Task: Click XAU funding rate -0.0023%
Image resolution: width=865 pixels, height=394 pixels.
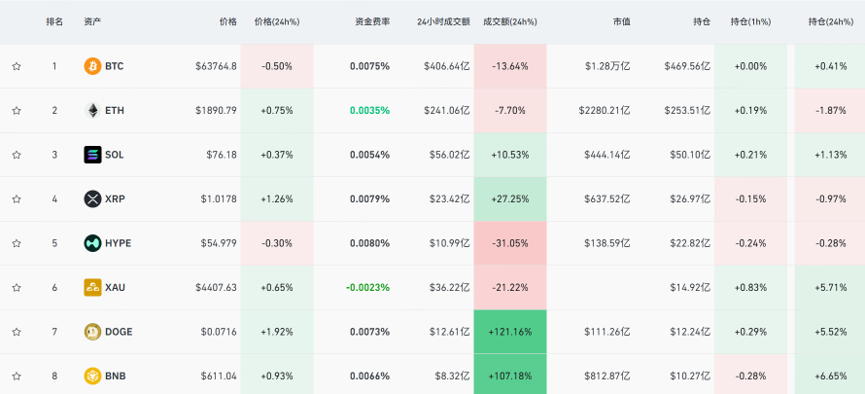Action: coord(367,287)
